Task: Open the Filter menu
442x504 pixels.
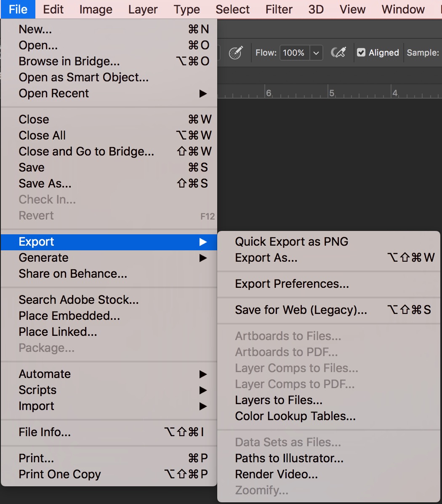Action: tap(279, 9)
